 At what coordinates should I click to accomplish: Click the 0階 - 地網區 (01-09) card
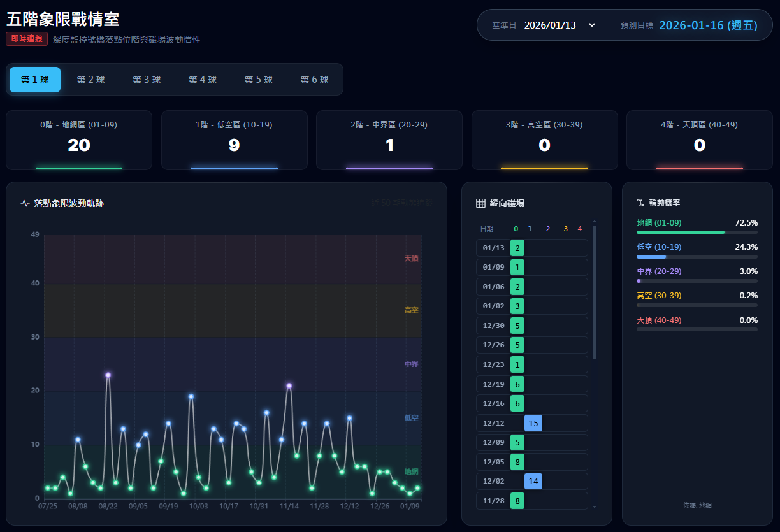(79, 140)
